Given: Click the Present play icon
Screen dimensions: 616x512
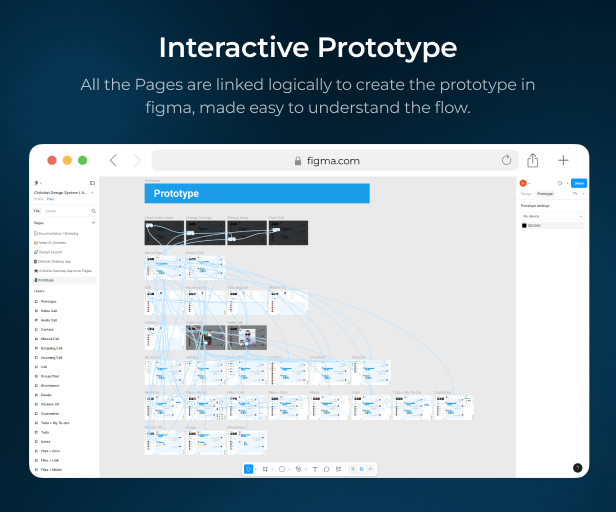Looking at the screenshot, I should (560, 183).
